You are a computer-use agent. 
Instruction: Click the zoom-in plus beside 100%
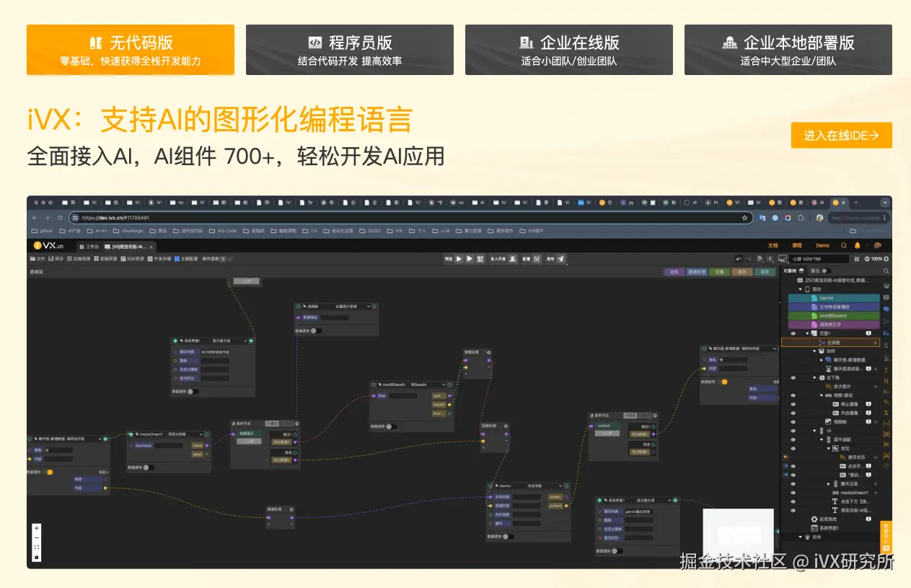click(886, 258)
